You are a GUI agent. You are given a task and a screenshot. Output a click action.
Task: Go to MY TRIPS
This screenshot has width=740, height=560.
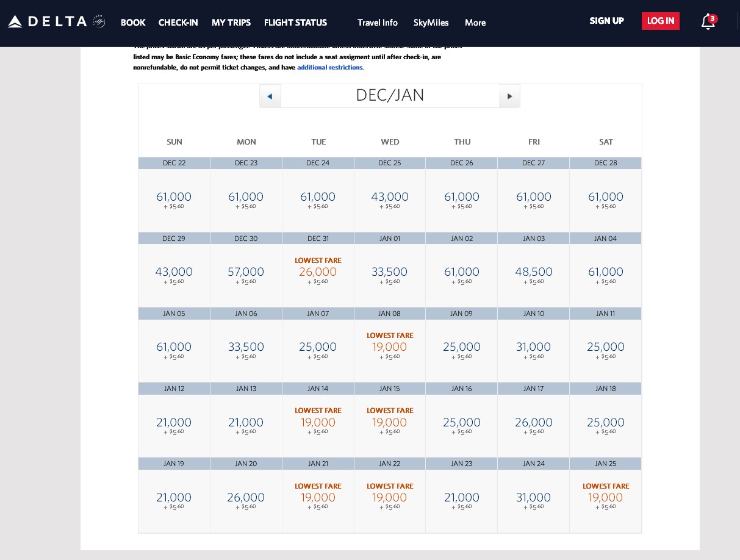231,23
